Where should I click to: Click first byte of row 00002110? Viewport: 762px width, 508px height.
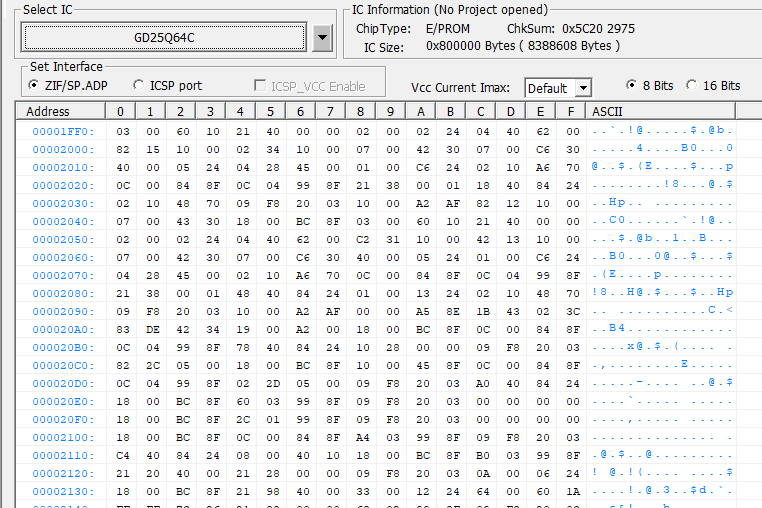[123, 455]
